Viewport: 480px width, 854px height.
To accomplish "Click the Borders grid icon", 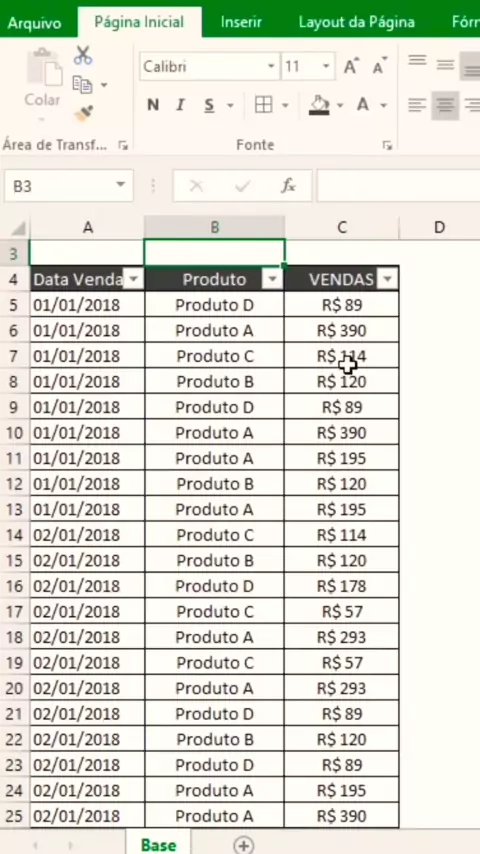I will pyautogui.click(x=264, y=105).
